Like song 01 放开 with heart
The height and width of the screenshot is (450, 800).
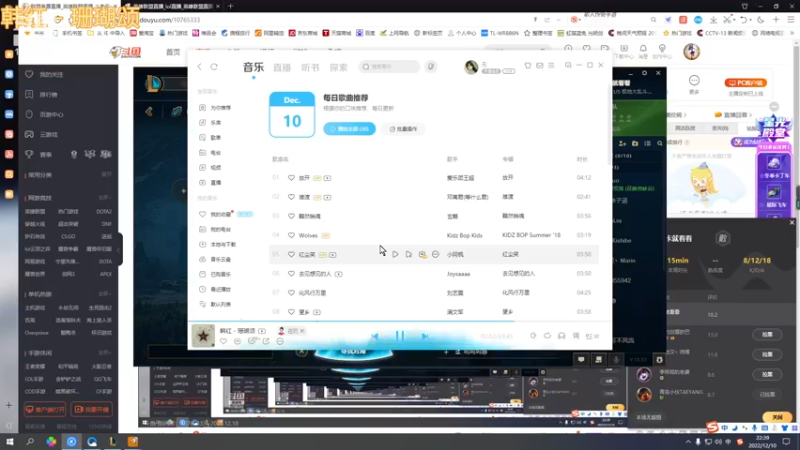tap(291, 178)
